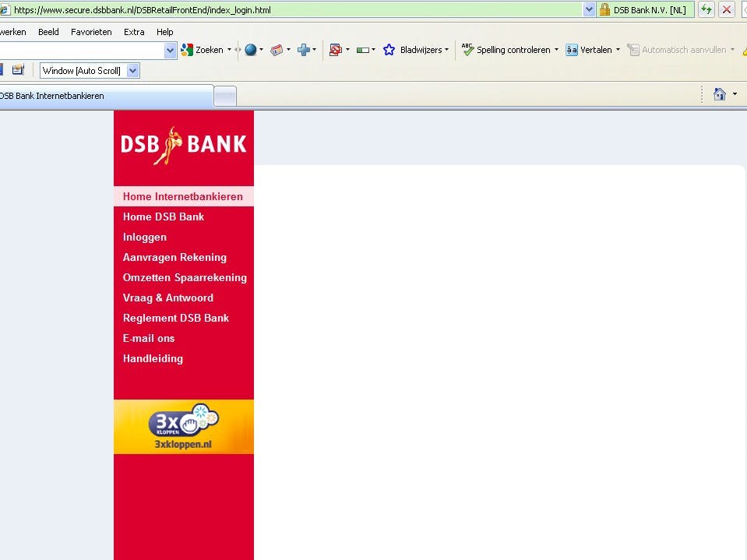The image size is (747, 560).
Task: Click the Spelling controleren button
Action: tap(506, 50)
